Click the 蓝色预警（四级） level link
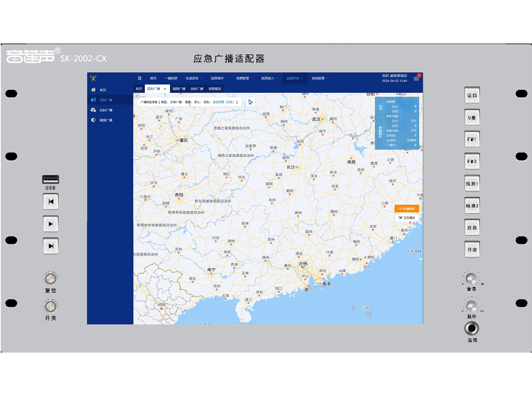 pos(223,102)
